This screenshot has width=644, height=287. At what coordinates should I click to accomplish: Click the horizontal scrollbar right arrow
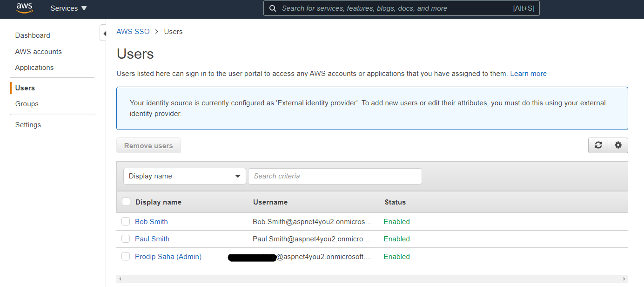624,279
